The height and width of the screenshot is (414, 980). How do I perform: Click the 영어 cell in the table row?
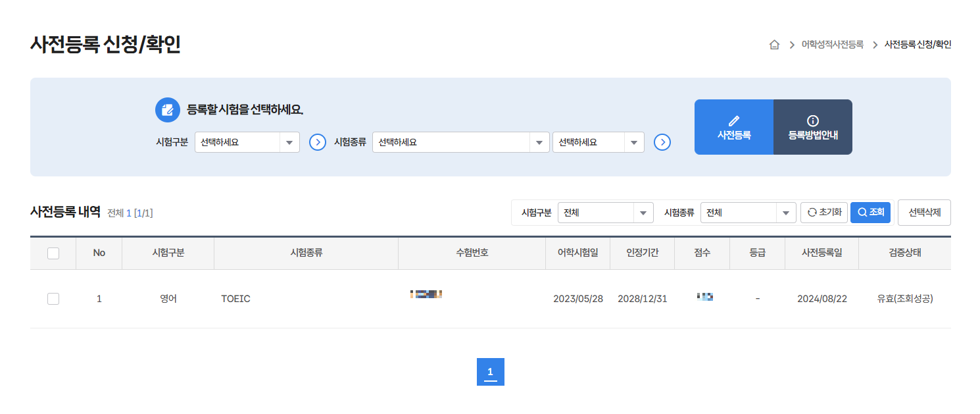168,299
